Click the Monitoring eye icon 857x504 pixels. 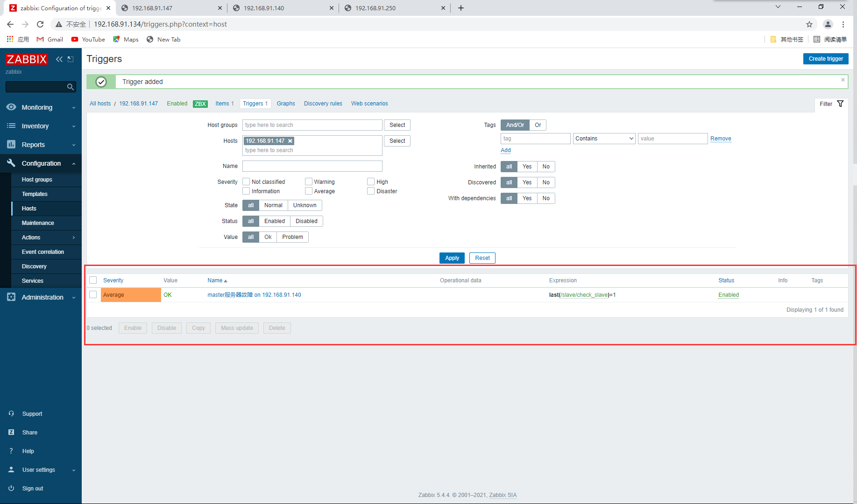pos(11,107)
